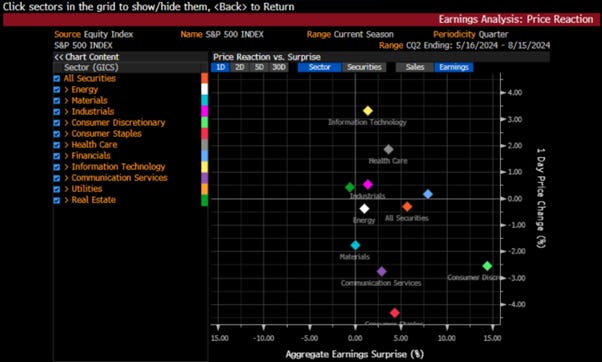
Task: Click the Financials blue diamond marker
Action: coord(428,194)
